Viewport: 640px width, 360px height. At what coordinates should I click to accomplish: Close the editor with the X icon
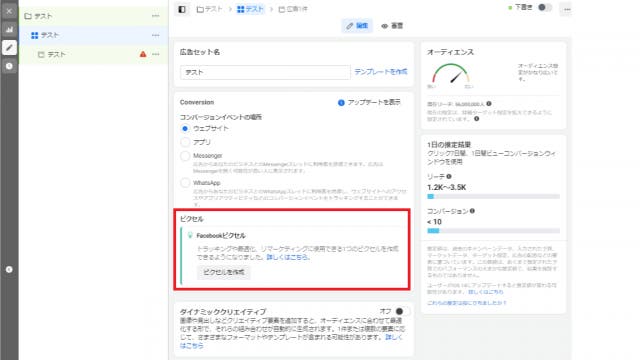pos(9,11)
